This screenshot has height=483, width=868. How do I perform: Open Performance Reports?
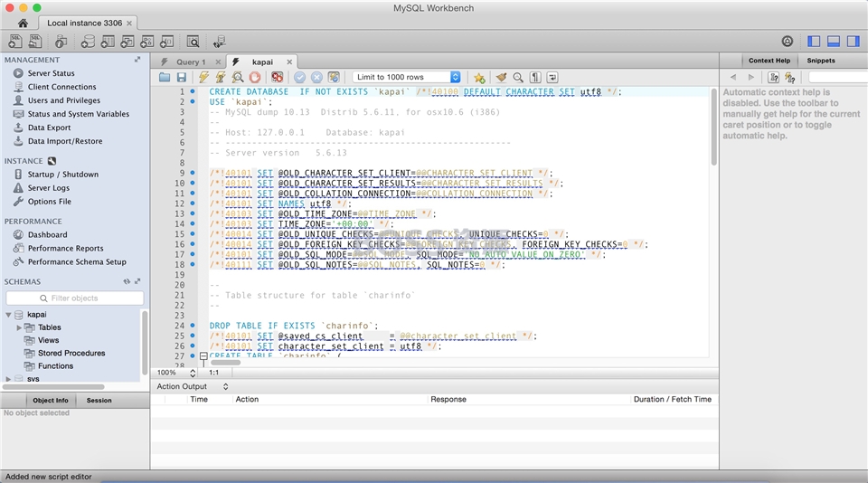coord(65,248)
